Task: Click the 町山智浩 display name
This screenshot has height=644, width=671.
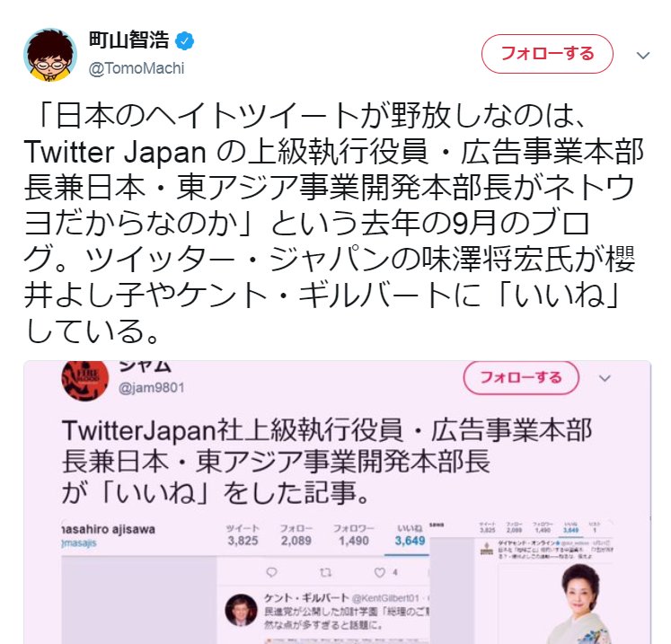Action: tap(129, 40)
